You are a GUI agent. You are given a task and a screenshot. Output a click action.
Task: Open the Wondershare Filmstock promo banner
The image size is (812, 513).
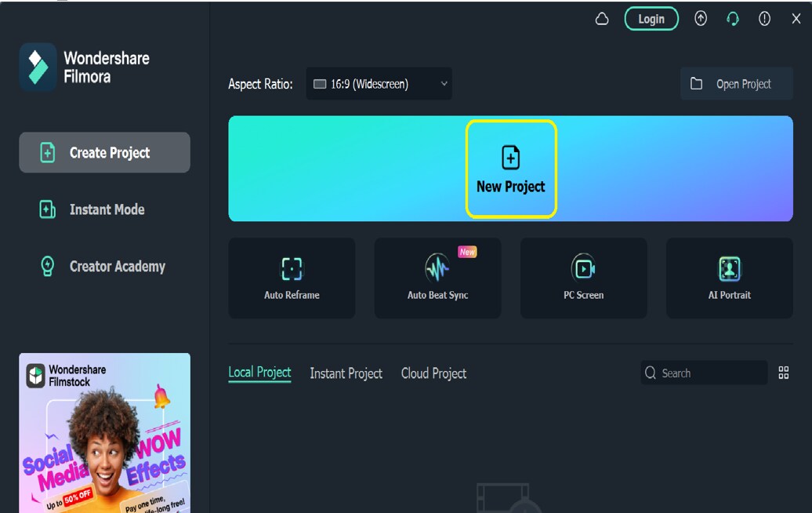pos(104,433)
